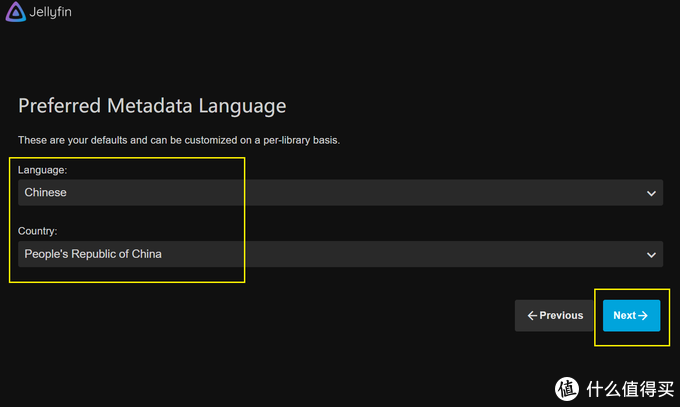Open the Country dropdown list
Viewport: 680px width, 407px height.
click(340, 254)
